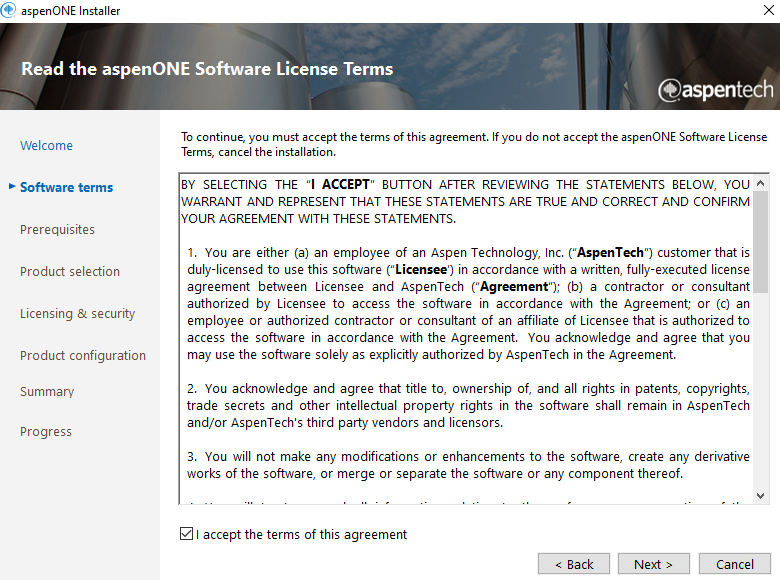
Task: Open Product selection step in sidebar
Action: (70, 271)
